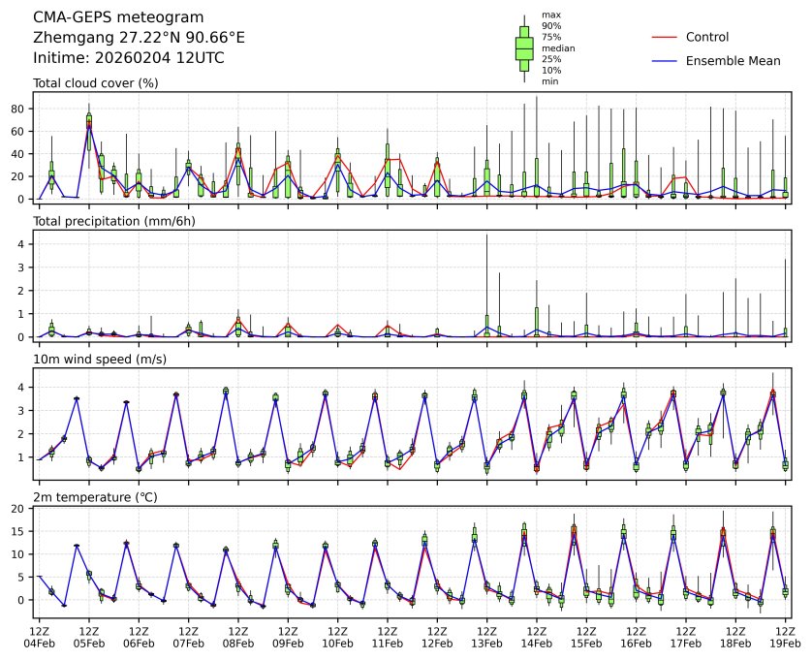Click the blue Ensemble Mean legend line
Viewport: 812px width, 660px height.
(663, 61)
